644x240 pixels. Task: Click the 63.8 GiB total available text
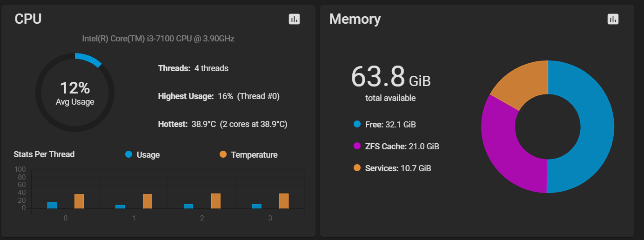click(391, 83)
